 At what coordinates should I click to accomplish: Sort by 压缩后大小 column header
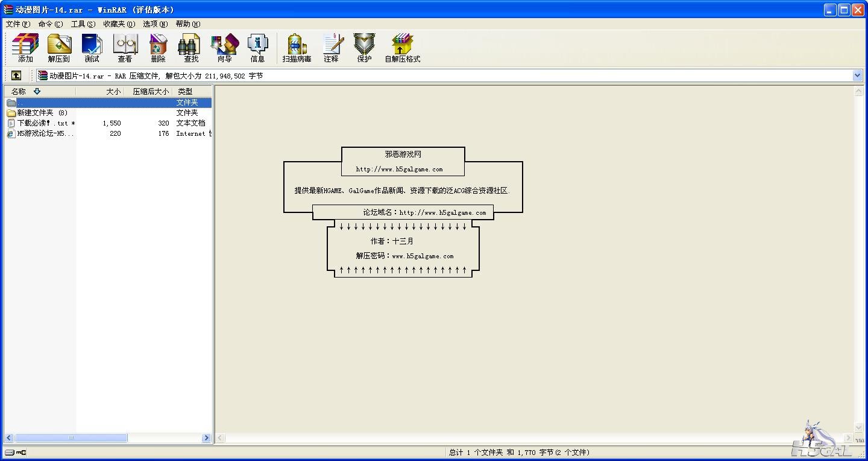point(150,92)
